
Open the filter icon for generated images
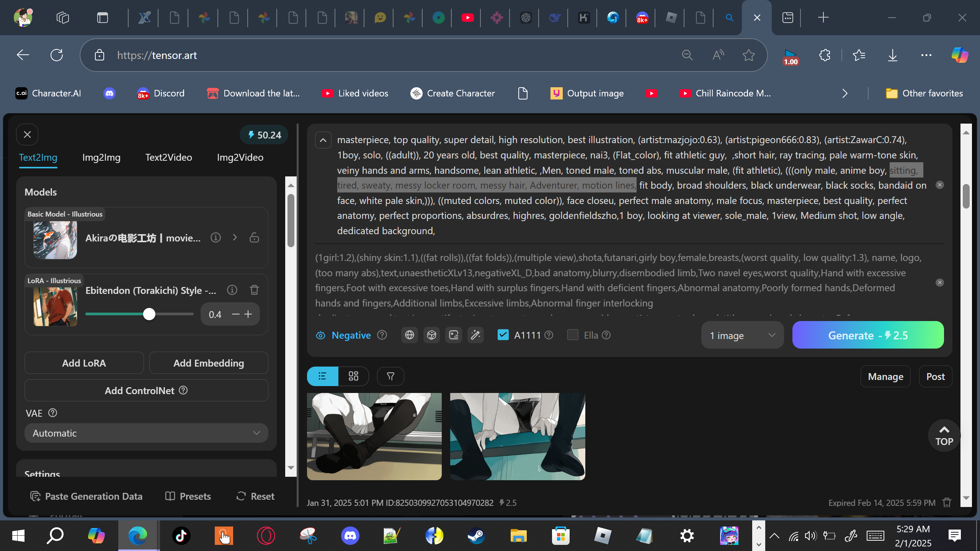click(390, 376)
